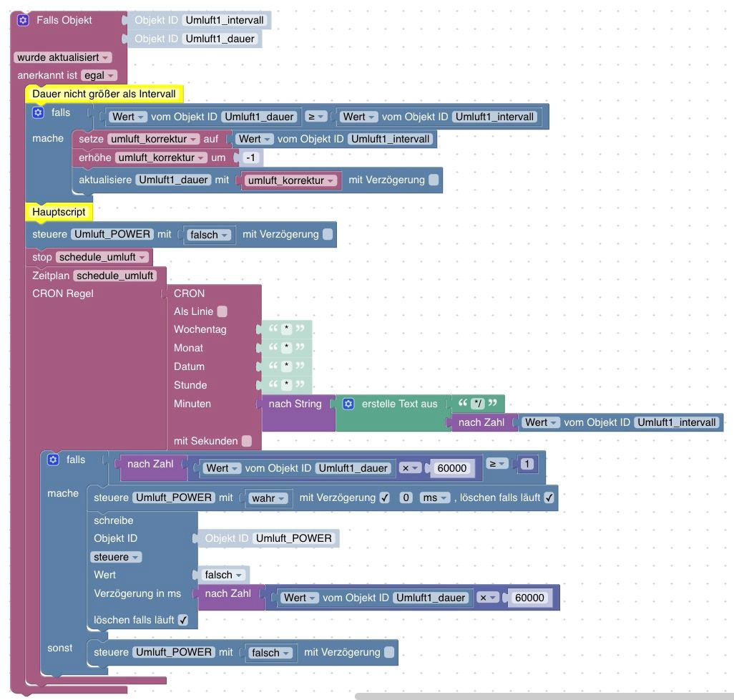The image size is (734, 700).
Task: Click gear icon on erstelle Text aus block
Action: click(x=348, y=404)
